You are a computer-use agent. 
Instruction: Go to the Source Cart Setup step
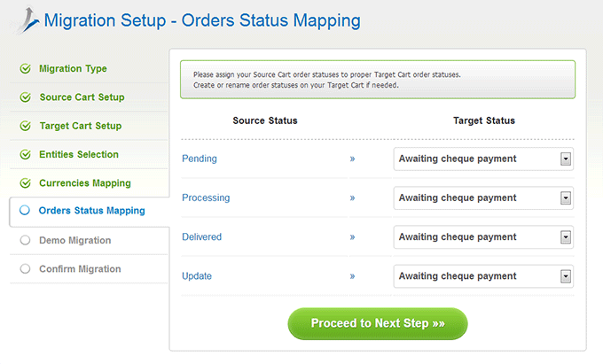82,97
